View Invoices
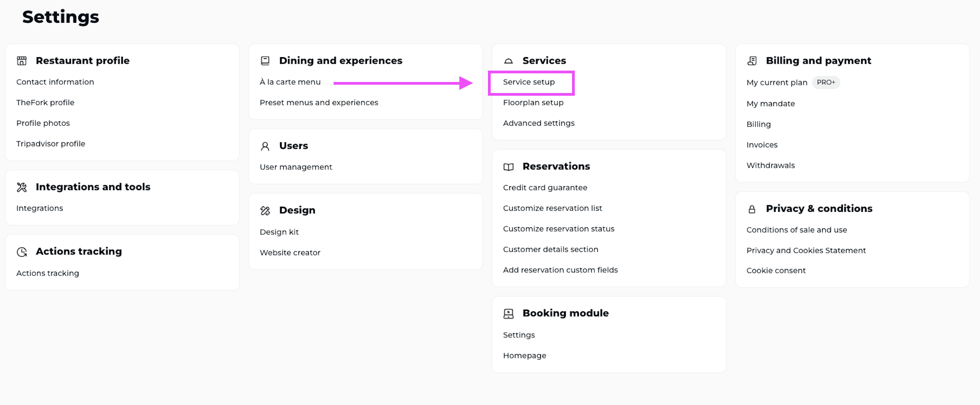Image resolution: width=980 pixels, height=405 pixels. 762,145
